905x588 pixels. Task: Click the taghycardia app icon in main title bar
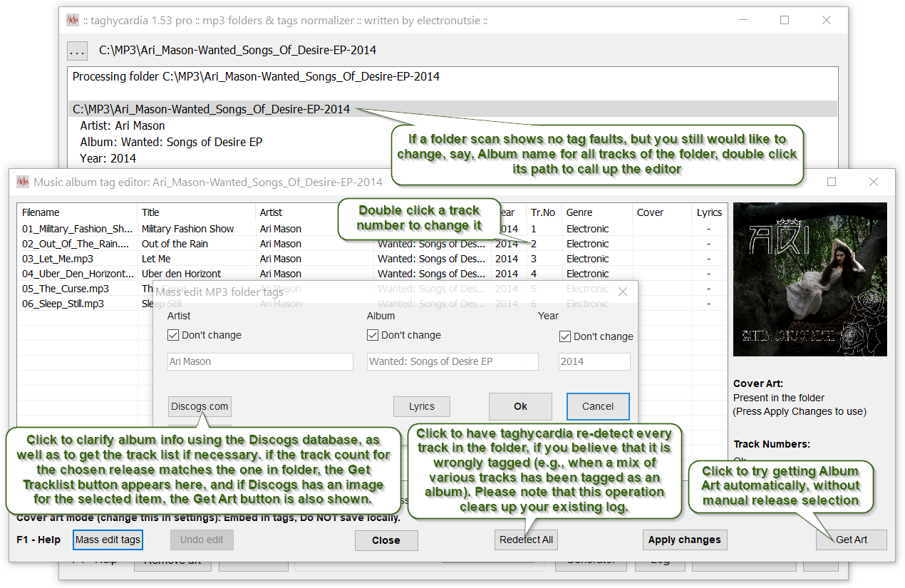72,21
